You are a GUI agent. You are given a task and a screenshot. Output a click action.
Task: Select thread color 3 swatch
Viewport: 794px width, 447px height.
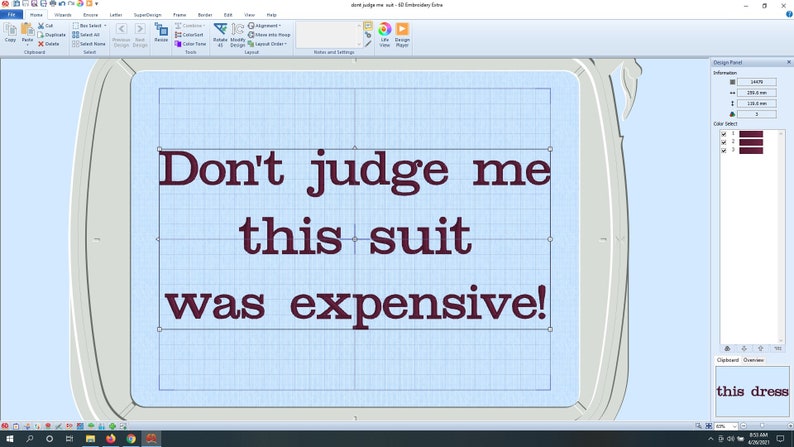click(751, 150)
